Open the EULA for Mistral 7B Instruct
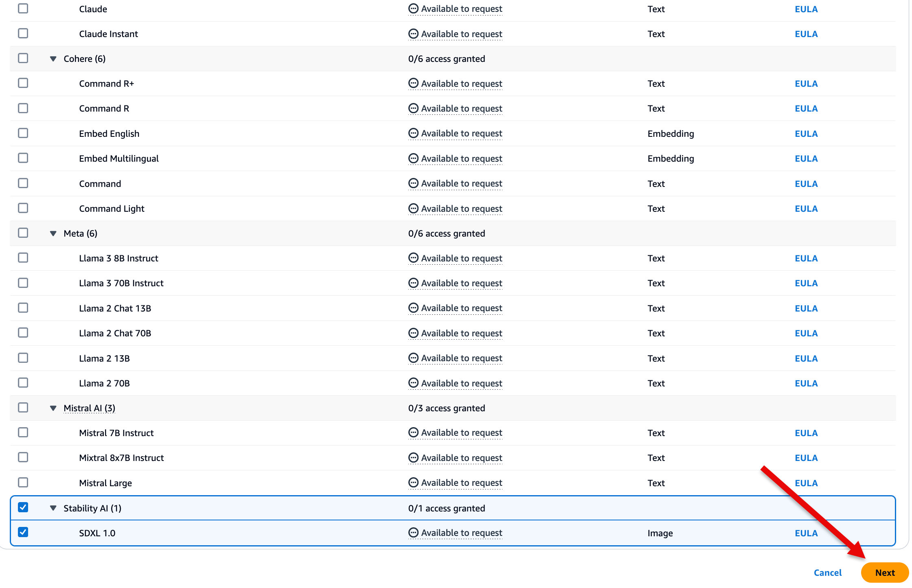 (x=806, y=433)
